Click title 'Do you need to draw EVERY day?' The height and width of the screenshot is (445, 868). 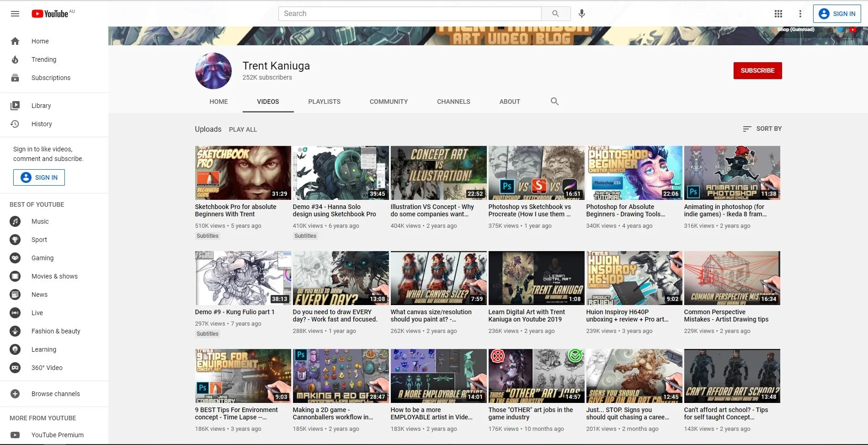pyautogui.click(x=335, y=316)
